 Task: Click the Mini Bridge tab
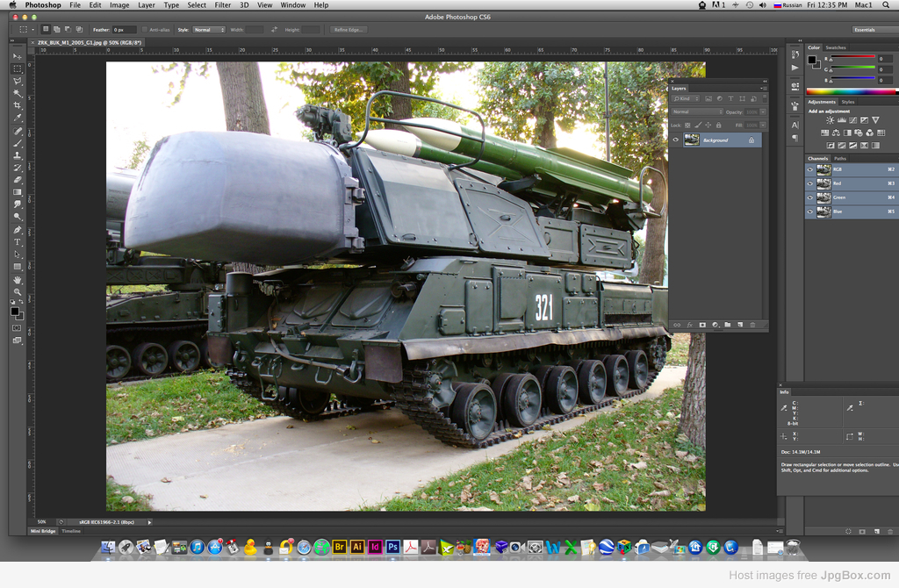pos(43,531)
